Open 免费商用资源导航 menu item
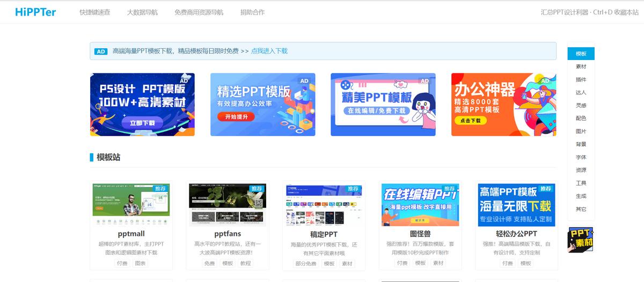The width and height of the screenshot is (644, 282). 199,12
